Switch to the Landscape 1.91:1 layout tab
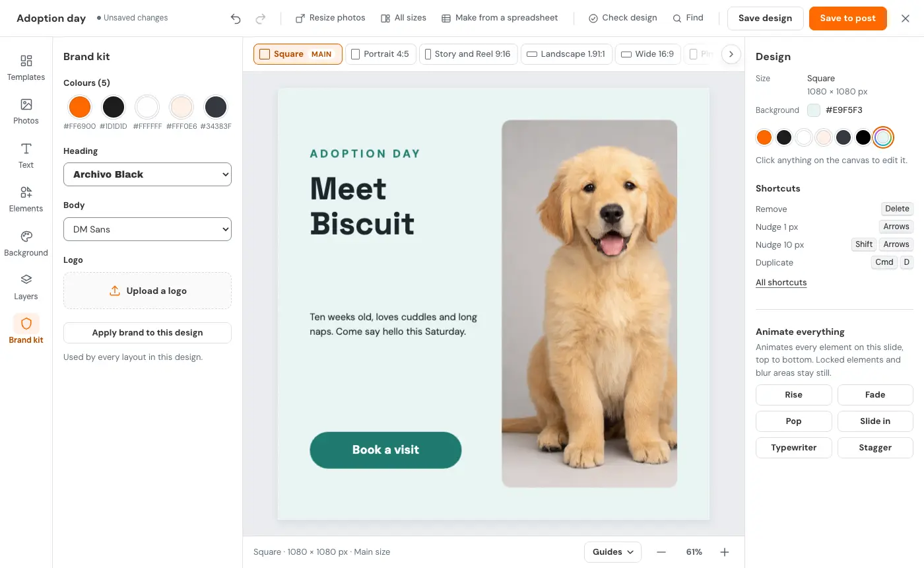Viewport: 924px width, 568px height. click(x=566, y=54)
